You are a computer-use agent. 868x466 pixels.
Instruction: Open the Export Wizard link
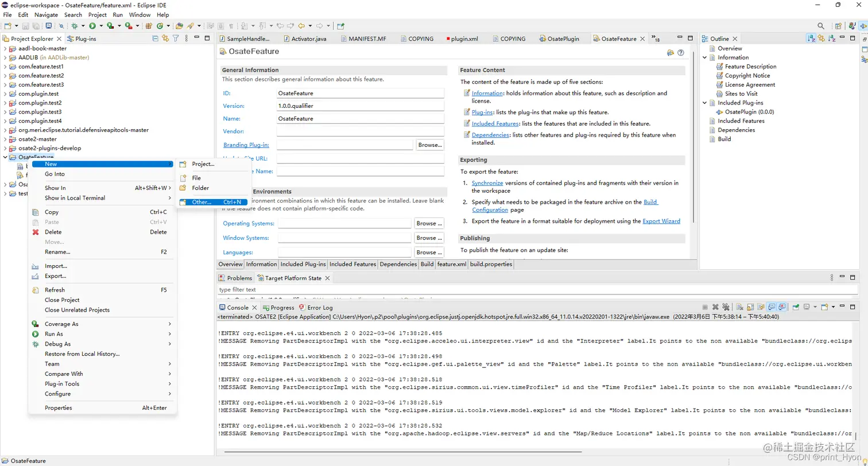[661, 221]
